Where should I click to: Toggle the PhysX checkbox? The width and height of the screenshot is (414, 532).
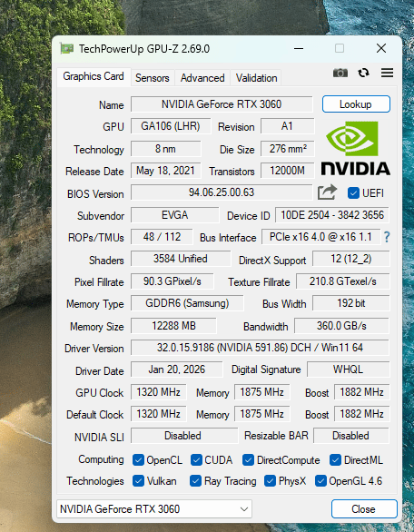click(270, 481)
